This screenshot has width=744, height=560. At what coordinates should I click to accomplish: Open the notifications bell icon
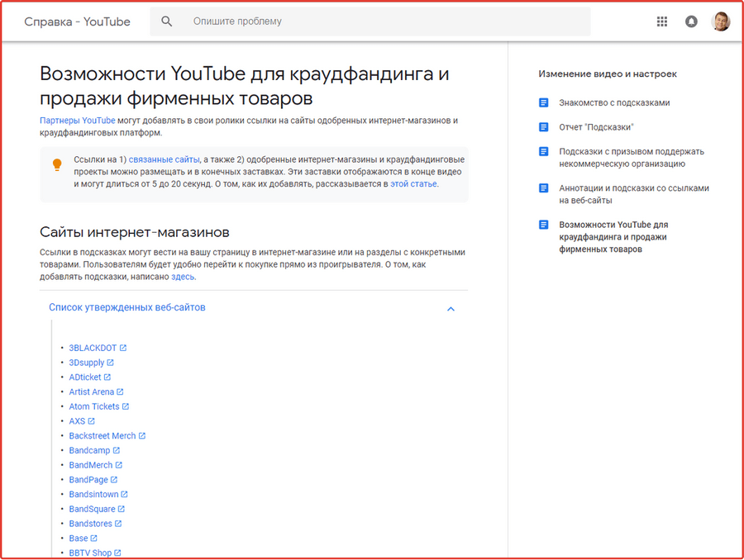[691, 21]
